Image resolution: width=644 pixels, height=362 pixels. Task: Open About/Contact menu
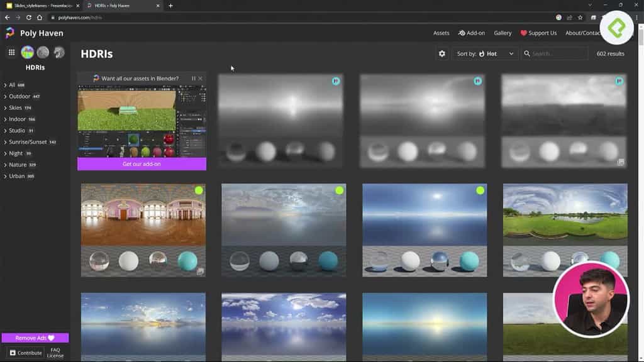click(x=583, y=33)
